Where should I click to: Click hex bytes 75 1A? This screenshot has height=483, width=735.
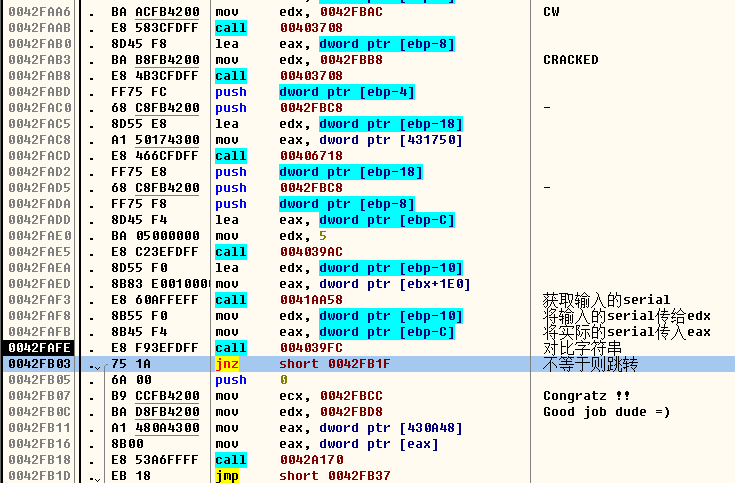click(131, 364)
